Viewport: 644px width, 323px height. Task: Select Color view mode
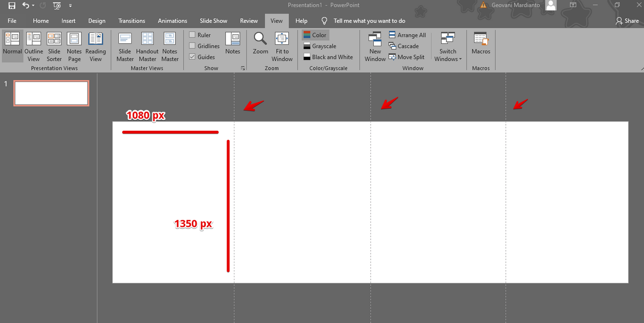[x=315, y=35]
